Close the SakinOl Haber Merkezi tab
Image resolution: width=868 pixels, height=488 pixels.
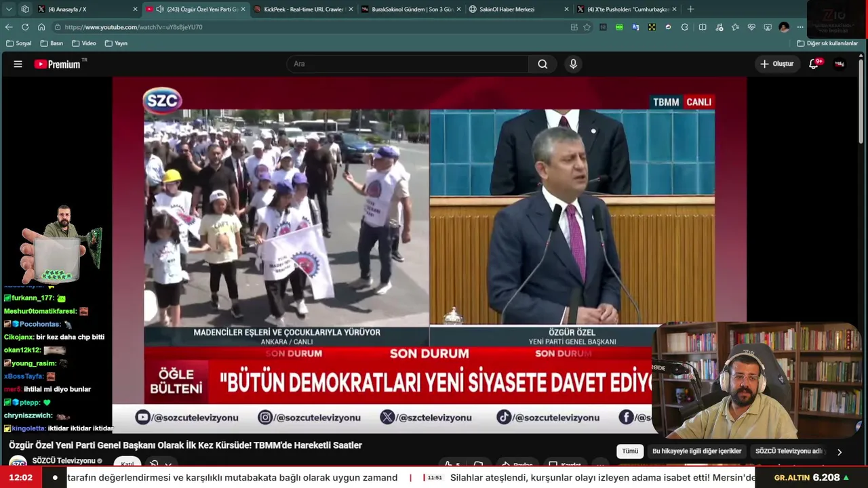566,9
